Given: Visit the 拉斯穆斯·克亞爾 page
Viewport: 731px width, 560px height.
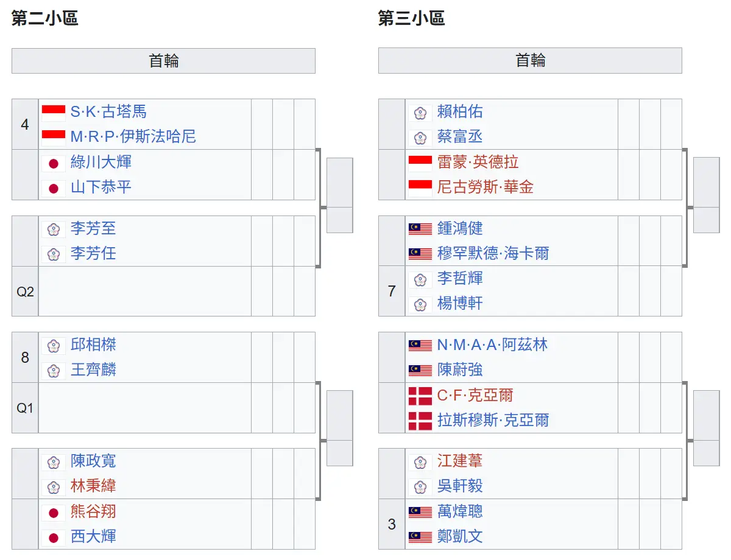Looking at the screenshot, I should point(493,420).
